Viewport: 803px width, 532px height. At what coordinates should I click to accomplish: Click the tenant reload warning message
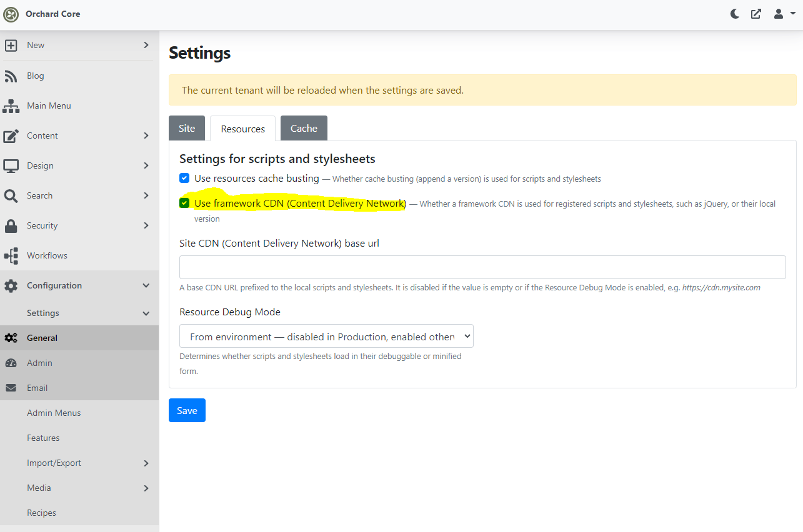482,90
